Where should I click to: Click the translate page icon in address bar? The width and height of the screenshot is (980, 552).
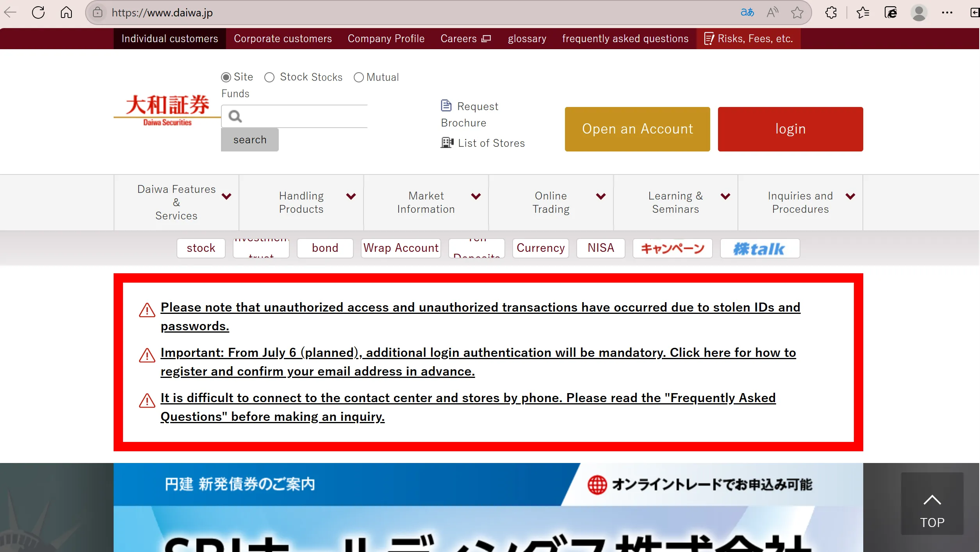[x=747, y=12]
